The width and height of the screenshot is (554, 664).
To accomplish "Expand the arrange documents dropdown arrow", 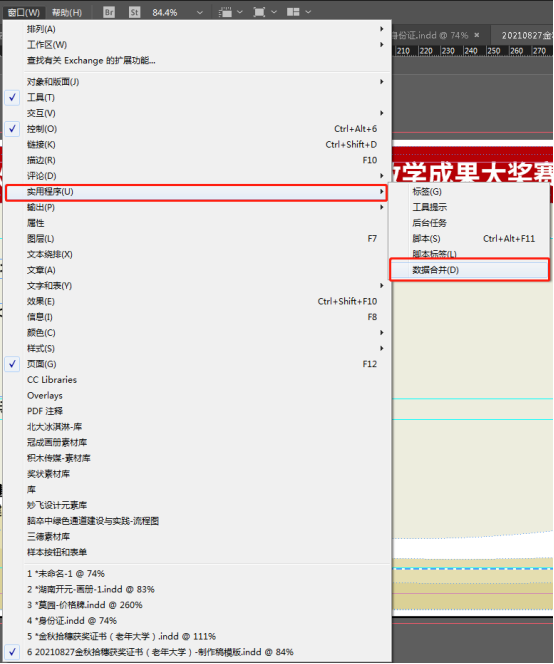I will pyautogui.click(x=308, y=12).
